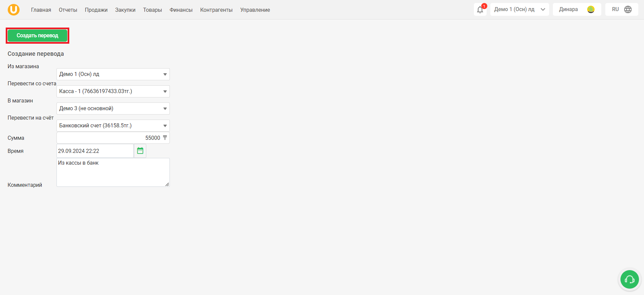Open the calendar date picker icon
This screenshot has height=295, width=644.
[140, 151]
